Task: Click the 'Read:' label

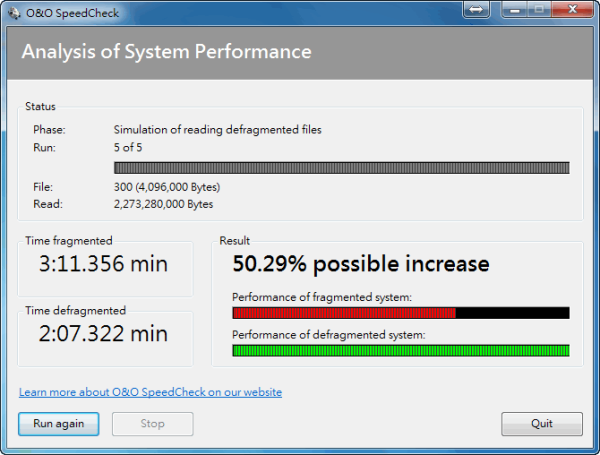Action: tap(48, 204)
